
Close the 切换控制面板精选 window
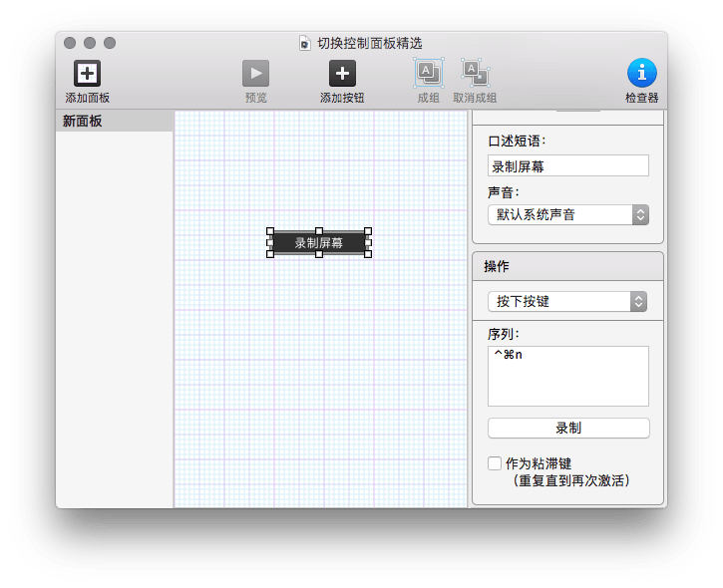pyautogui.click(x=70, y=43)
